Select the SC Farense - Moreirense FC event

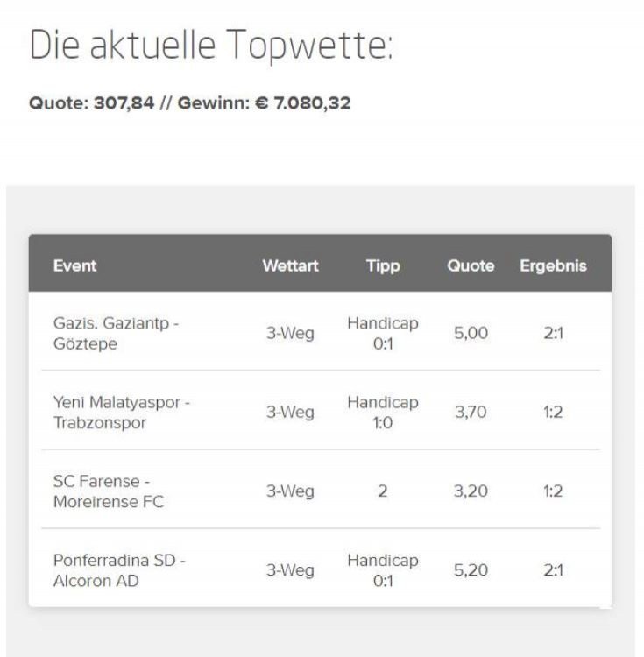108,491
